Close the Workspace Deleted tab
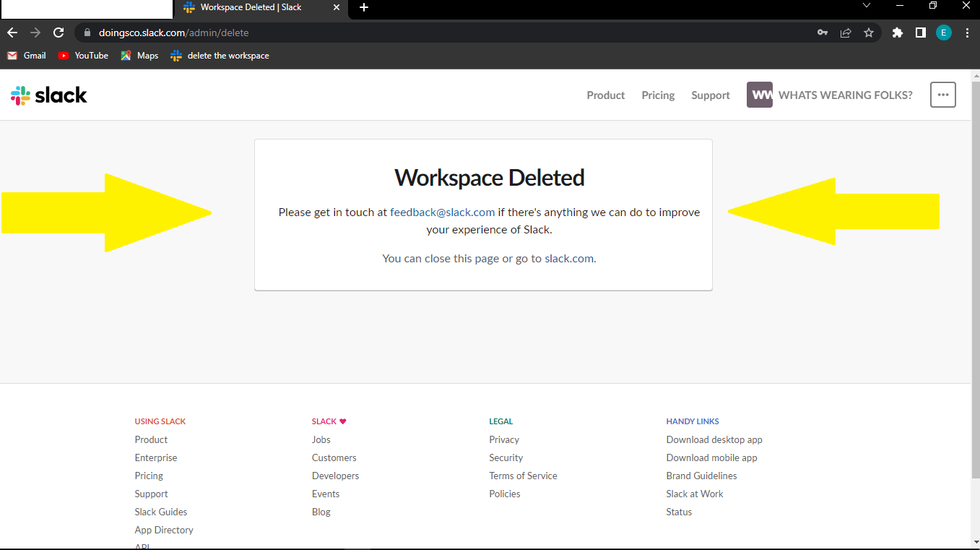The image size is (980, 550). 336,7
